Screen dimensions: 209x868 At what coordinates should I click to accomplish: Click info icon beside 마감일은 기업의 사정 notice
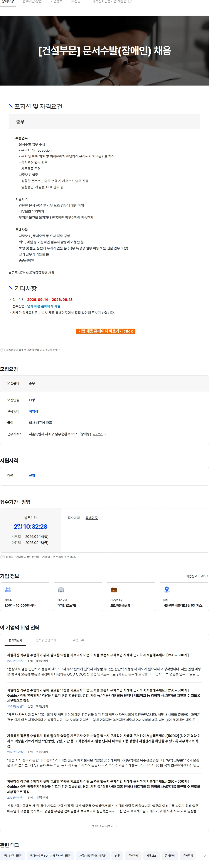pyautogui.click(x=3, y=557)
